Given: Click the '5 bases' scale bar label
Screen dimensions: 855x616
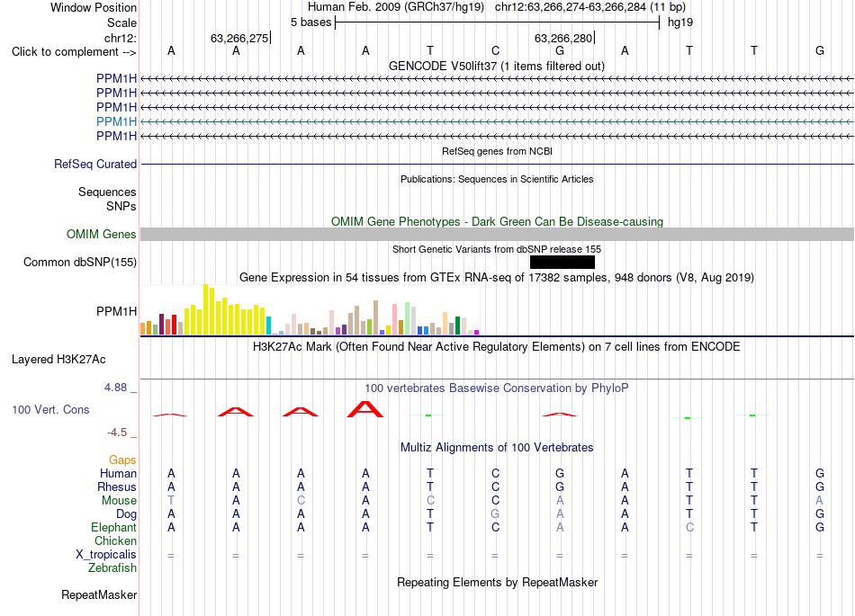Looking at the screenshot, I should point(310,22).
